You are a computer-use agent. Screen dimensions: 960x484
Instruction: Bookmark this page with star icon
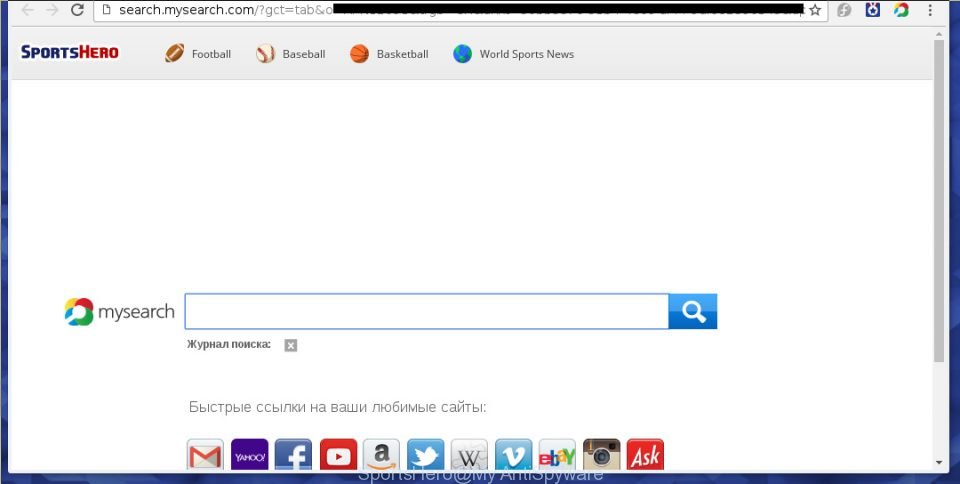pyautogui.click(x=815, y=10)
